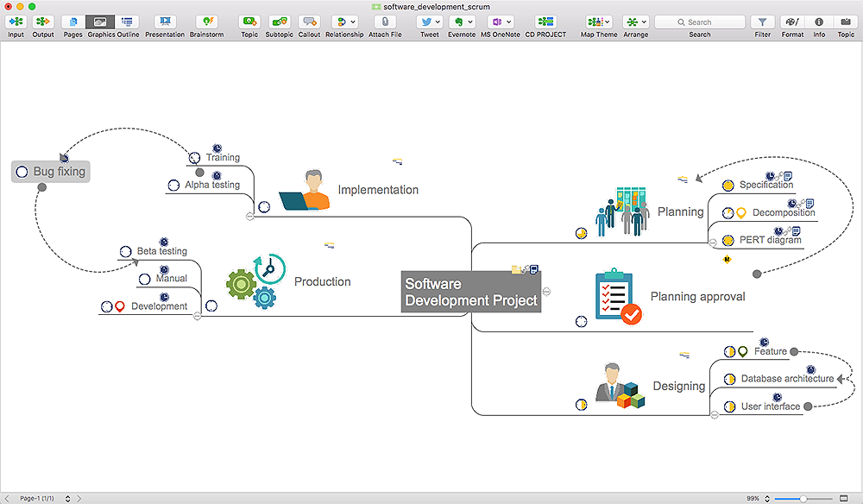863x504 pixels.
Task: Click the zoom percentage stepper
Action: pos(767,499)
